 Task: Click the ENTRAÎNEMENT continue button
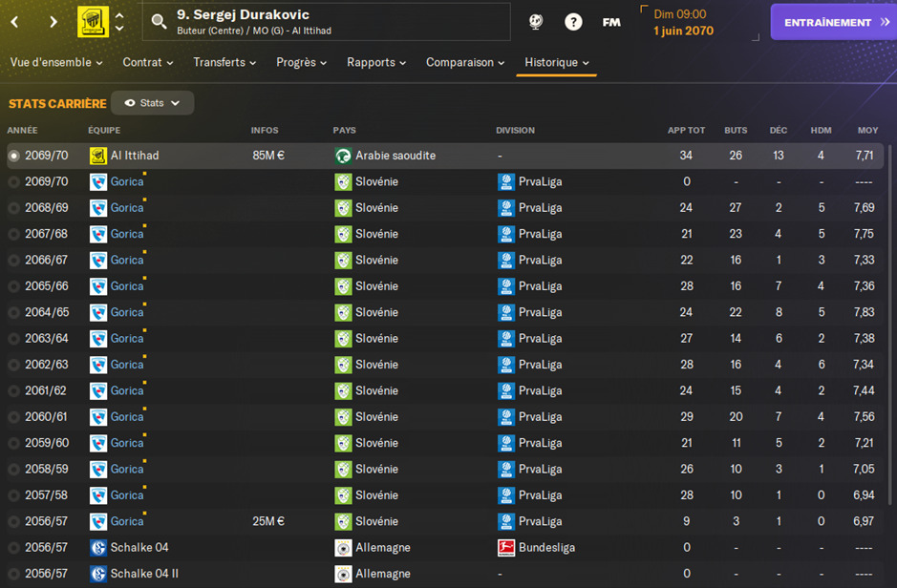click(x=834, y=22)
